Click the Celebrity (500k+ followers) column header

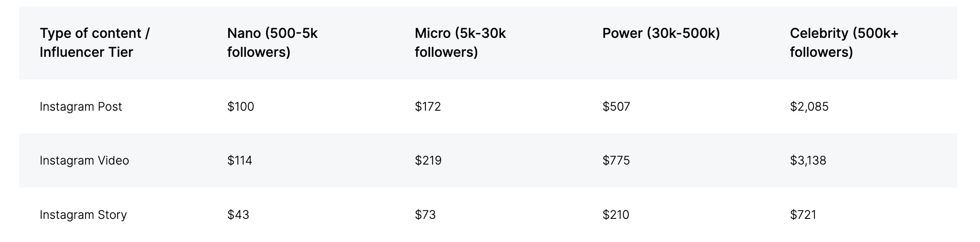coord(844,43)
